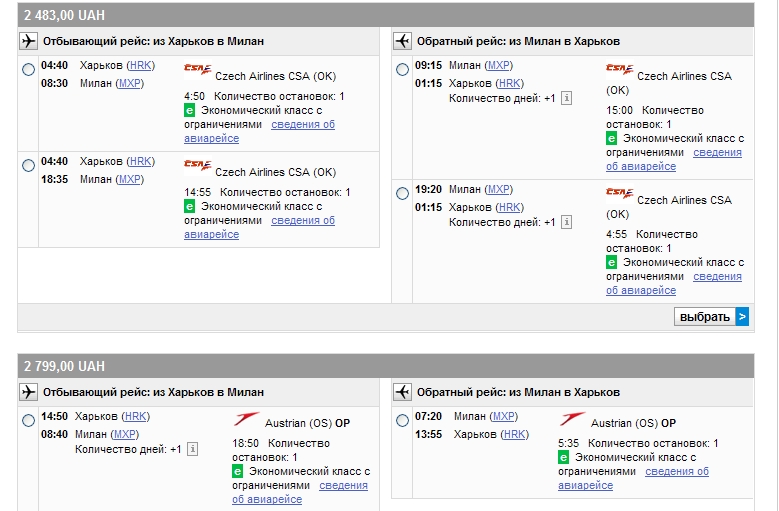
Task: Click the 2 799,00 UAH price header
Action: click(x=65, y=367)
